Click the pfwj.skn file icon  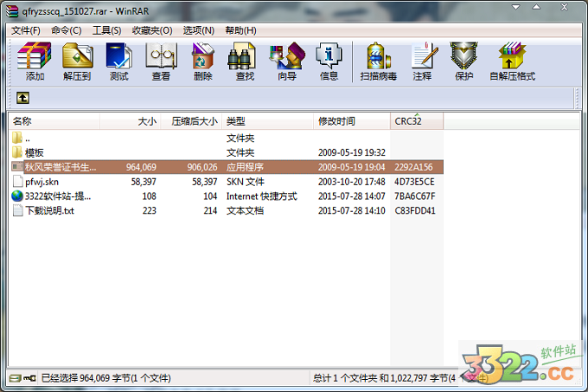point(17,181)
